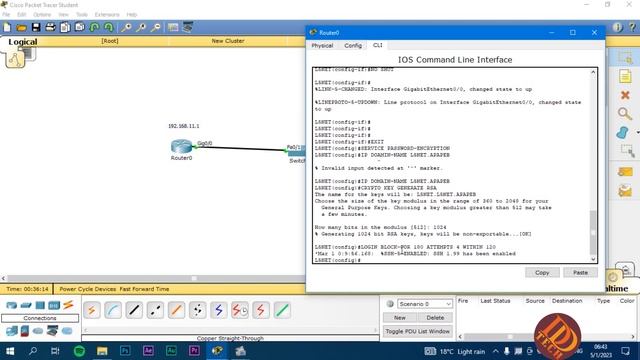640x360 pixels.
Task: Select the Inspect magnifier tool
Action: [624, 113]
